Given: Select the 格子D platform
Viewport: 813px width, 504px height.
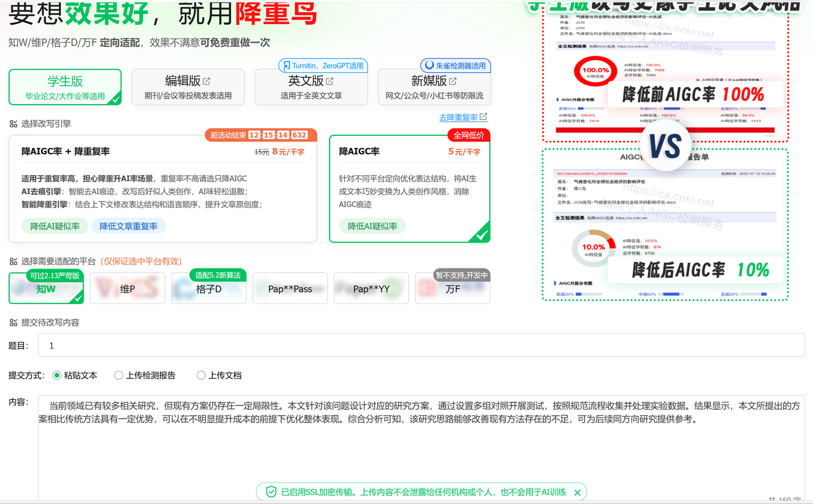Looking at the screenshot, I should pyautogui.click(x=209, y=288).
